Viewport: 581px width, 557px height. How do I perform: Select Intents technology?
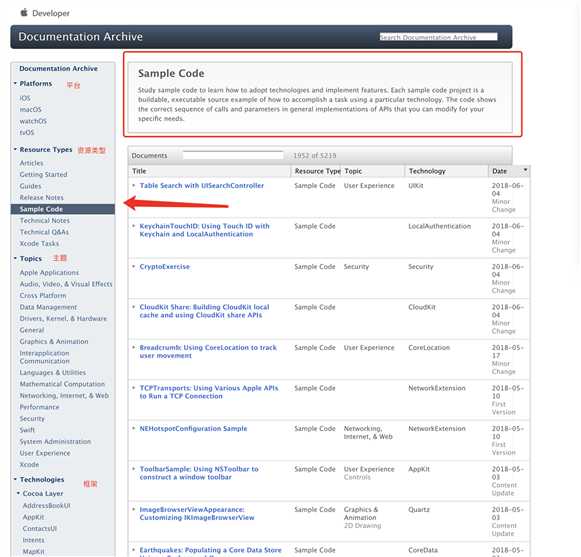tap(33, 540)
